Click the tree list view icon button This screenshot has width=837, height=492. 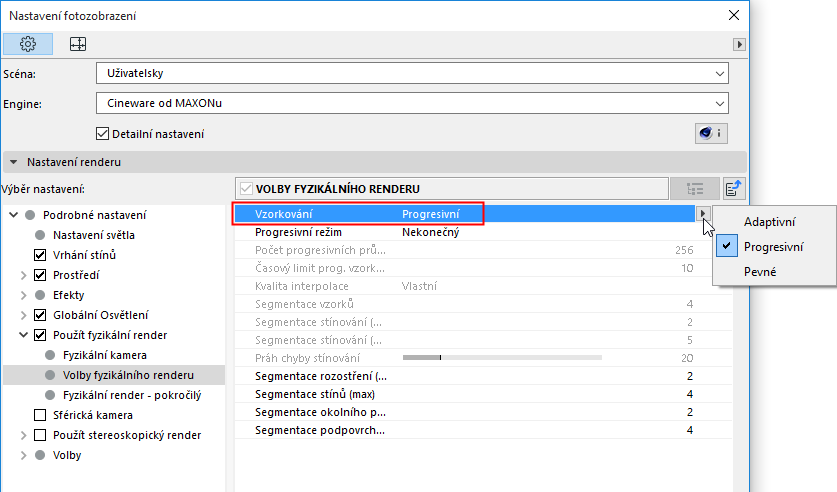tap(694, 189)
